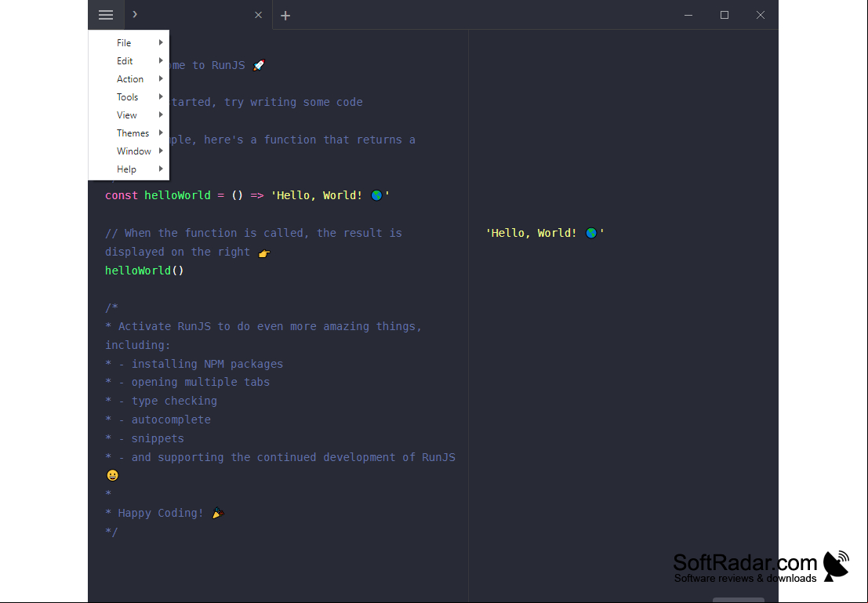
Task: Expand the Action submenu arrow
Action: [x=161, y=78]
